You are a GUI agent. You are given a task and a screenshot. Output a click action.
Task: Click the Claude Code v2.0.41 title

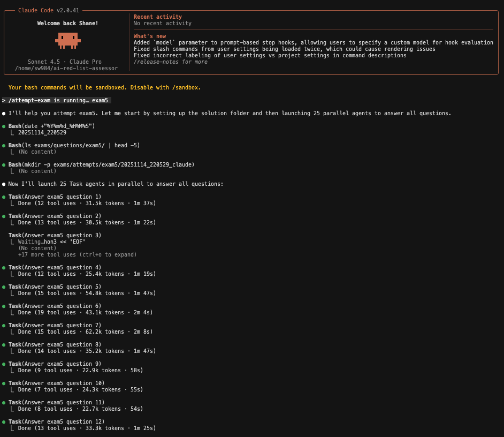(48, 11)
